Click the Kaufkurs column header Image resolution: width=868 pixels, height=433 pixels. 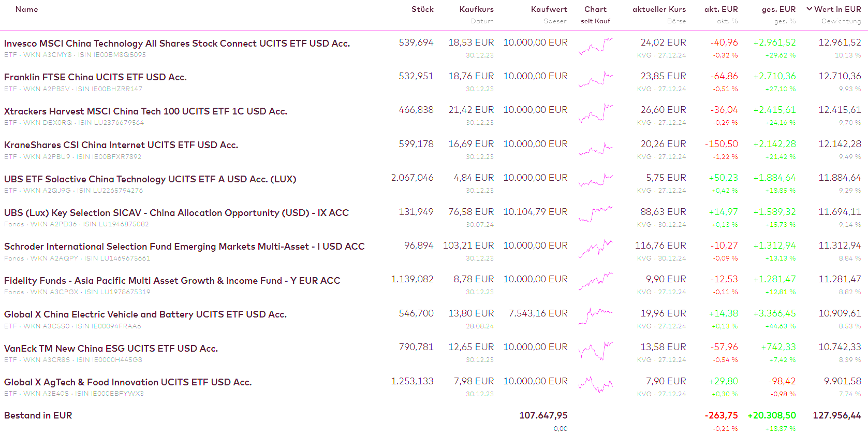pos(476,9)
